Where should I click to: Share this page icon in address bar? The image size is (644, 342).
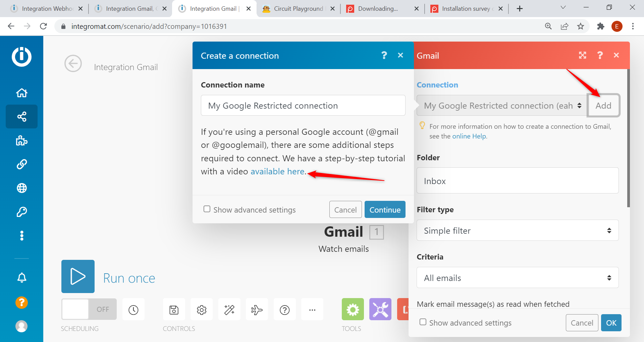(x=565, y=26)
